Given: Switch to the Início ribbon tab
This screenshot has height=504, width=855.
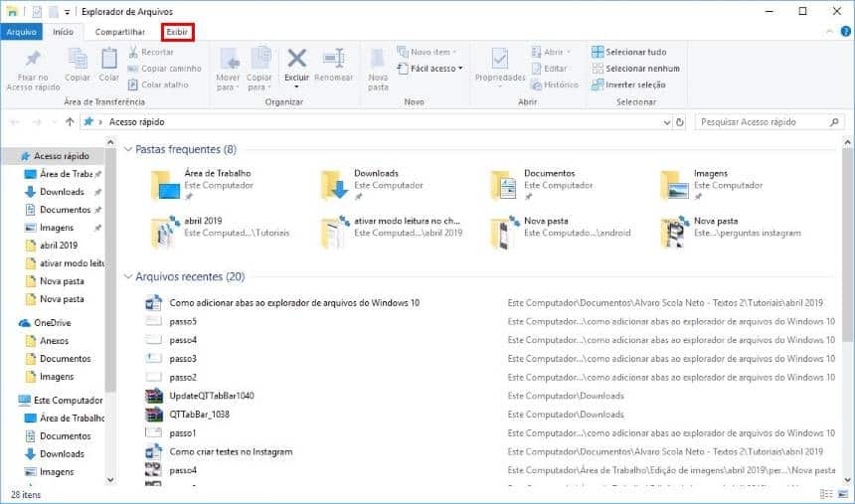Looking at the screenshot, I should pyautogui.click(x=64, y=32).
